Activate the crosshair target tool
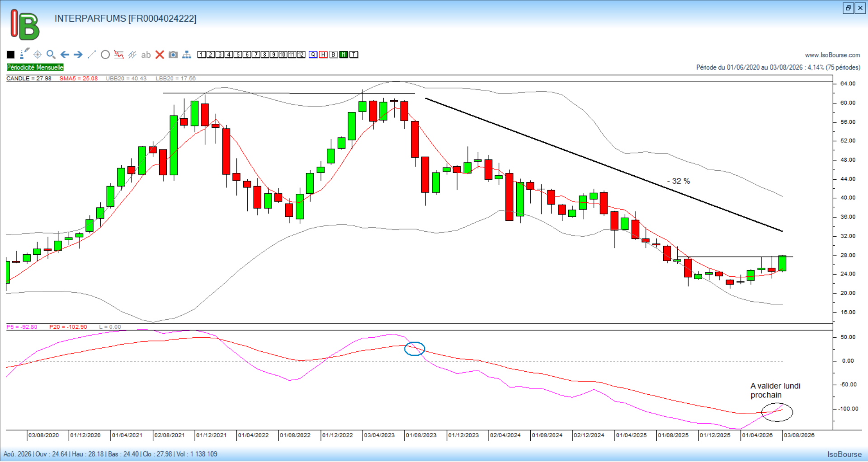868x462 pixels. [38, 55]
